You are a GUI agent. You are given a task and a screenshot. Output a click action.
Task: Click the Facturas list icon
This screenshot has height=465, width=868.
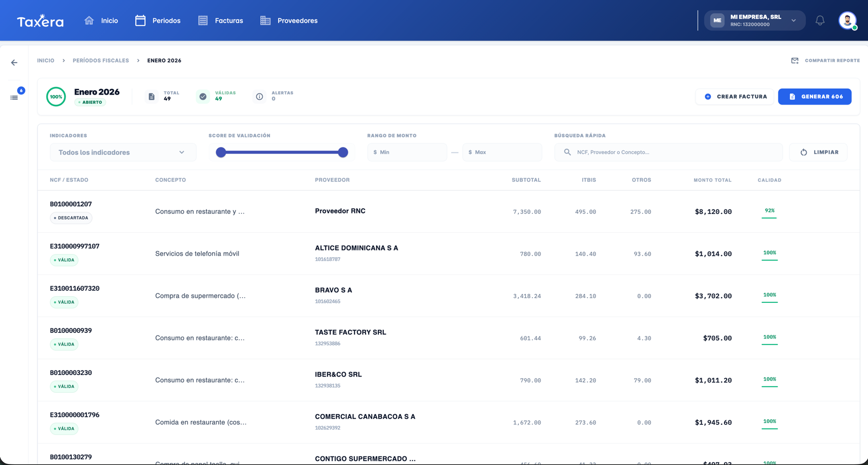pos(203,20)
